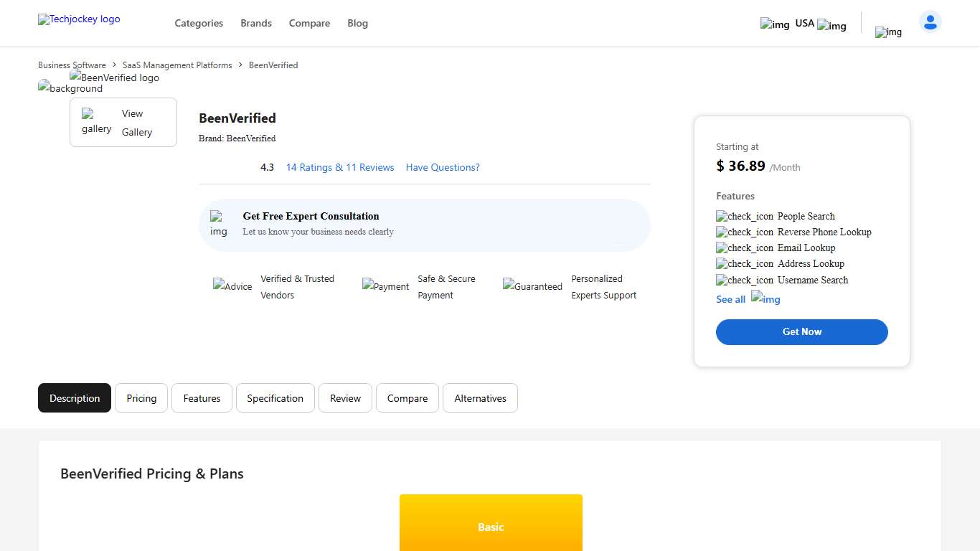Click the Get Now button
Image resolution: width=980 pixels, height=551 pixels.
click(801, 331)
